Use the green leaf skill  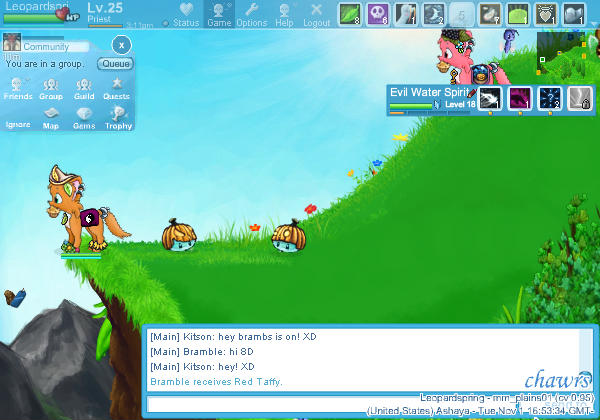(350, 14)
